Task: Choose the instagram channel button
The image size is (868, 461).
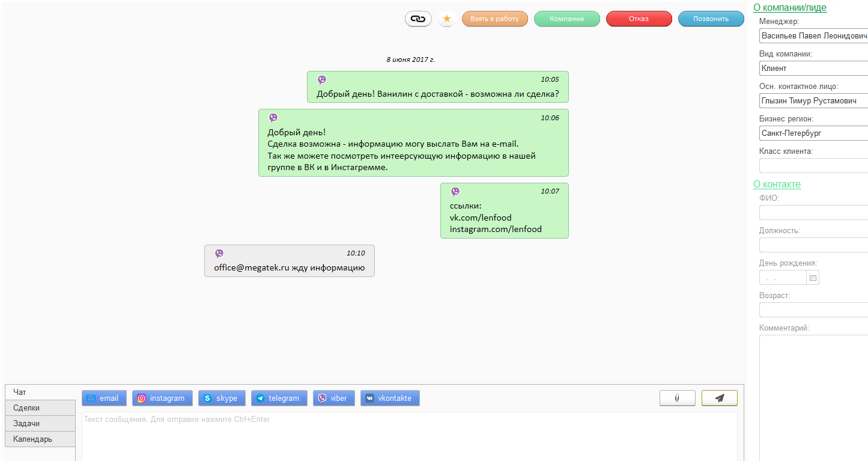Action: pos(162,398)
